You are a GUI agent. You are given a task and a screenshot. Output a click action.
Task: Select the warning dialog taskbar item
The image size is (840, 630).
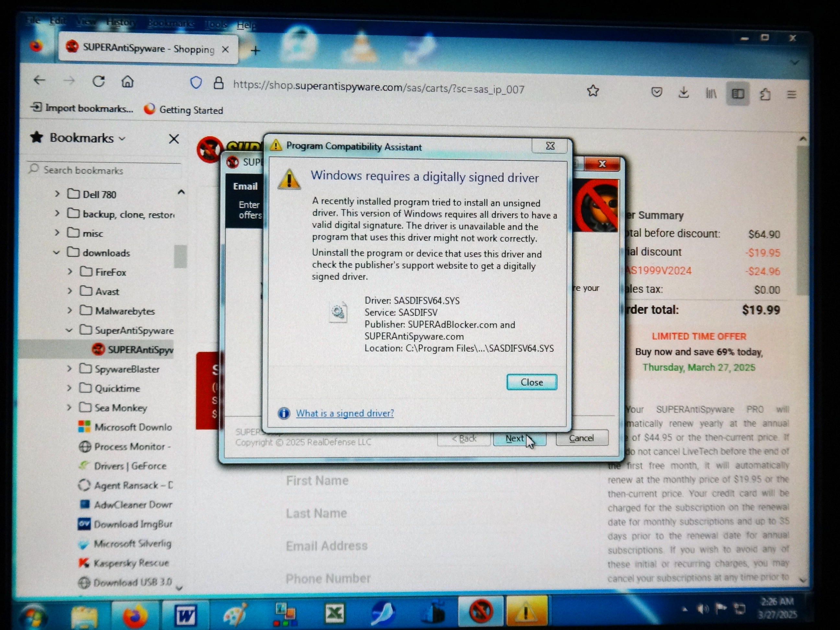coord(527,611)
